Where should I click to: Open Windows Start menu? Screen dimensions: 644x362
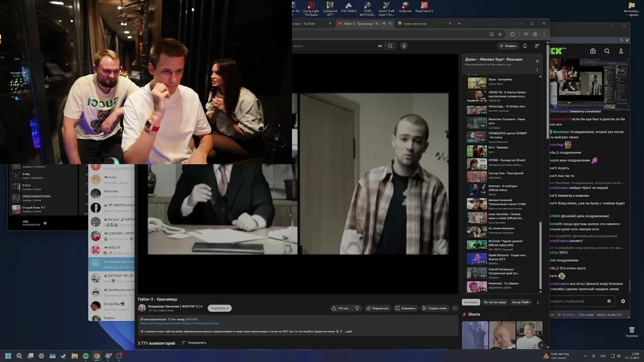point(8,356)
